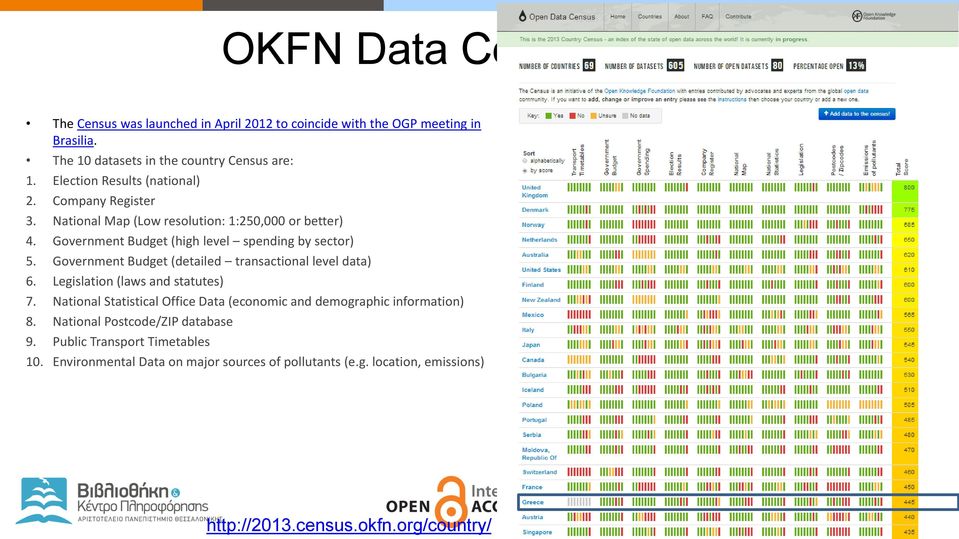Click the 'Emissions of pollutants' column header
This screenshot has width=959, height=539.
click(870, 158)
